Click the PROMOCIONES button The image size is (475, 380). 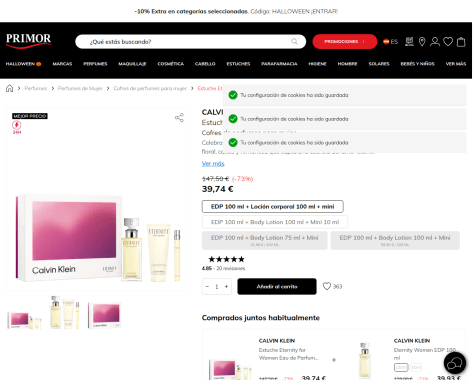click(x=345, y=41)
